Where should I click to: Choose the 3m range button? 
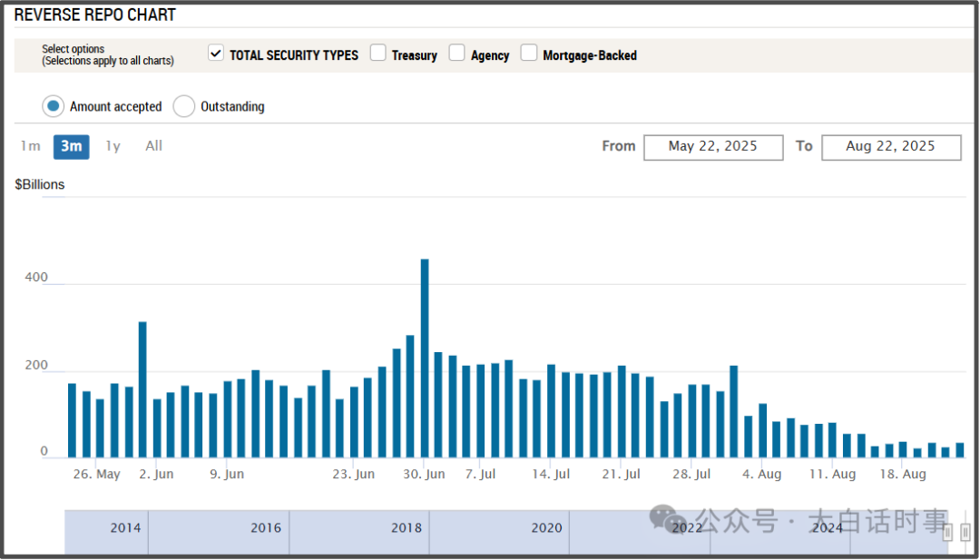pos(72,147)
